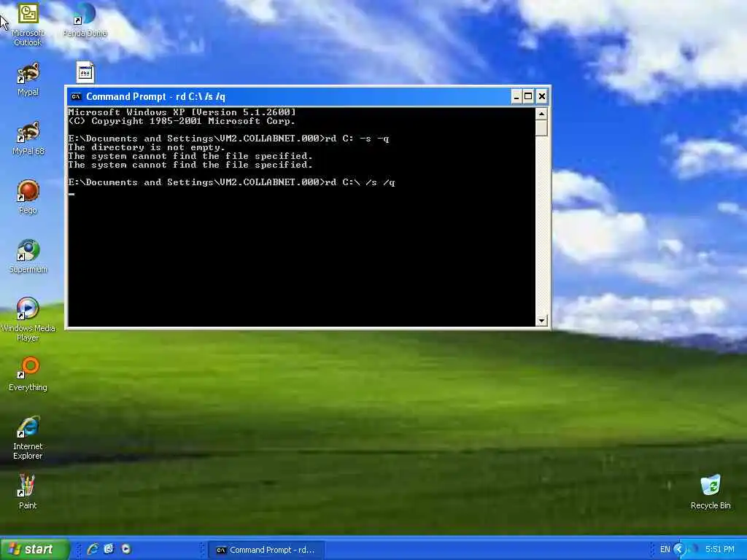
Task: Click the Command Prompt taskbar button
Action: [266, 550]
